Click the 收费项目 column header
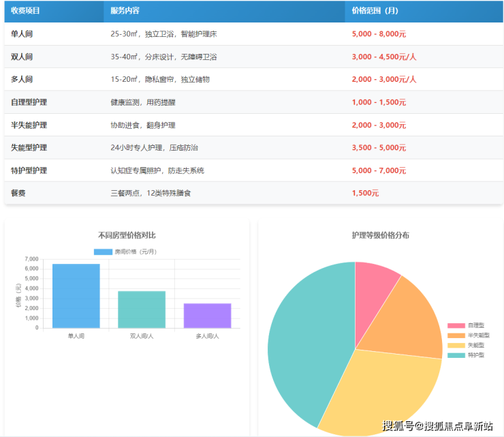Image resolution: width=504 pixels, height=437 pixels. coord(25,11)
